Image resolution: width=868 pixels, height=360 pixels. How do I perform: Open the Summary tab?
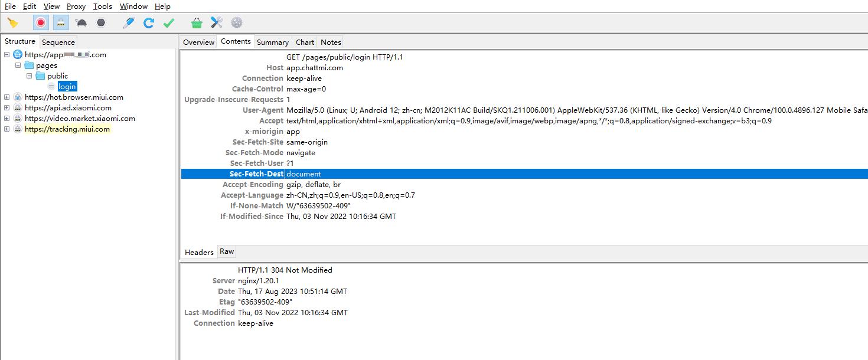pos(273,42)
